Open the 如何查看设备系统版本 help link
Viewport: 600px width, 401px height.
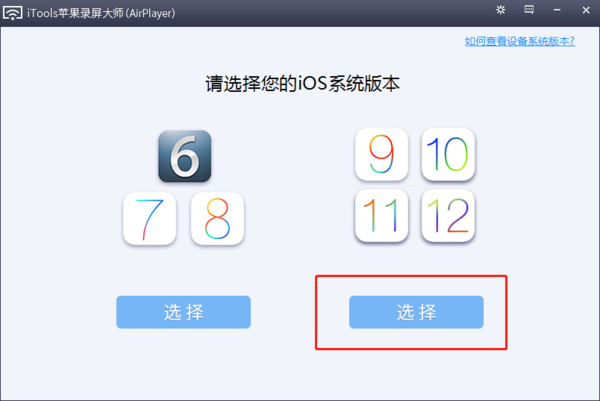(x=520, y=41)
